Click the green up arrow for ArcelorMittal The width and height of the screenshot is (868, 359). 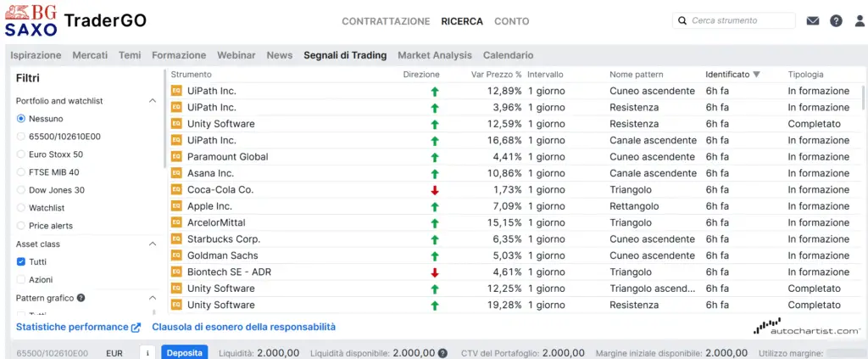(435, 223)
